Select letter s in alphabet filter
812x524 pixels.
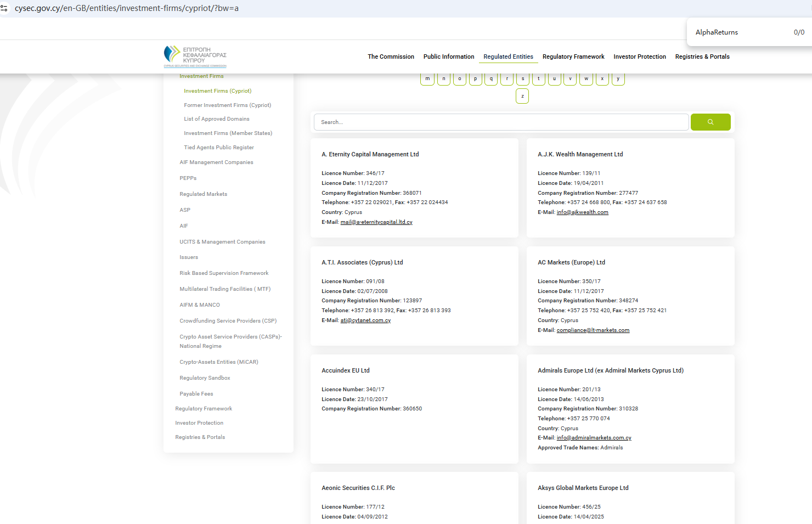click(522, 79)
